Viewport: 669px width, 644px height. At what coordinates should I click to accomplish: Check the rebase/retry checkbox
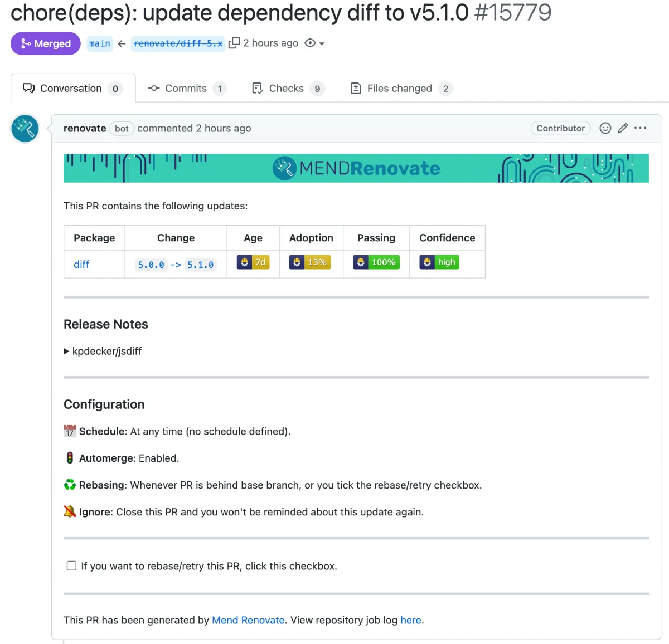pos(71,565)
